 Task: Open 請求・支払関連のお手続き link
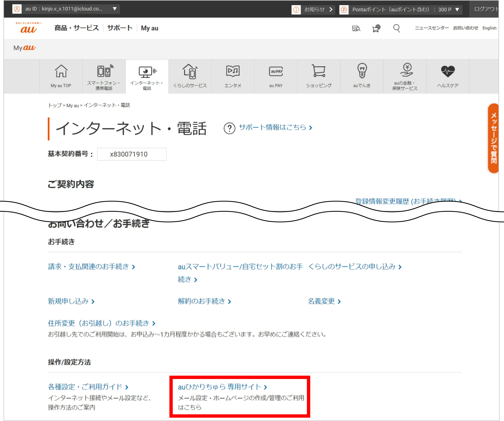(91, 267)
